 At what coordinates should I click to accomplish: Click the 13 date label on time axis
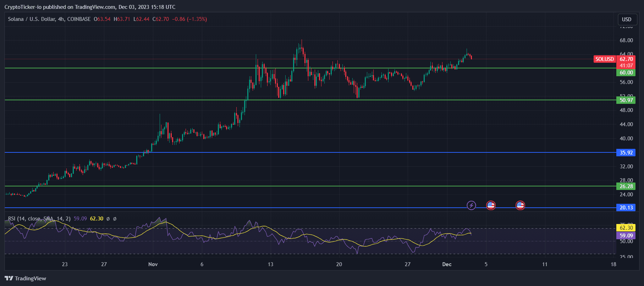[x=270, y=264]
